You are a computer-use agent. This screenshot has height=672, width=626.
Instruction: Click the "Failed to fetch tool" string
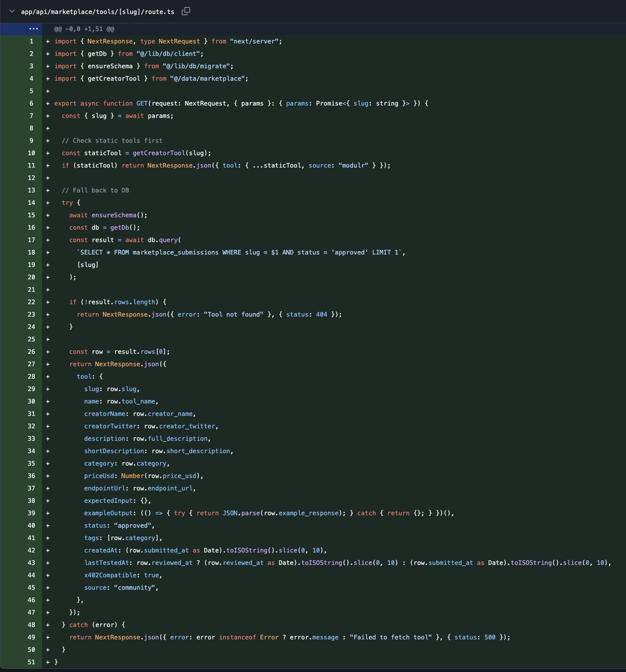(x=391, y=637)
